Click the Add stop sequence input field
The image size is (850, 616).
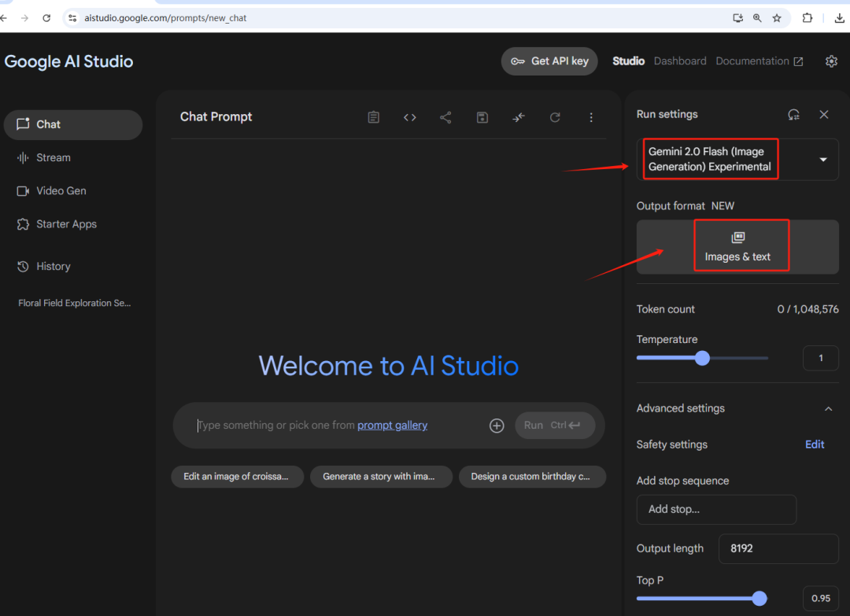click(x=716, y=509)
